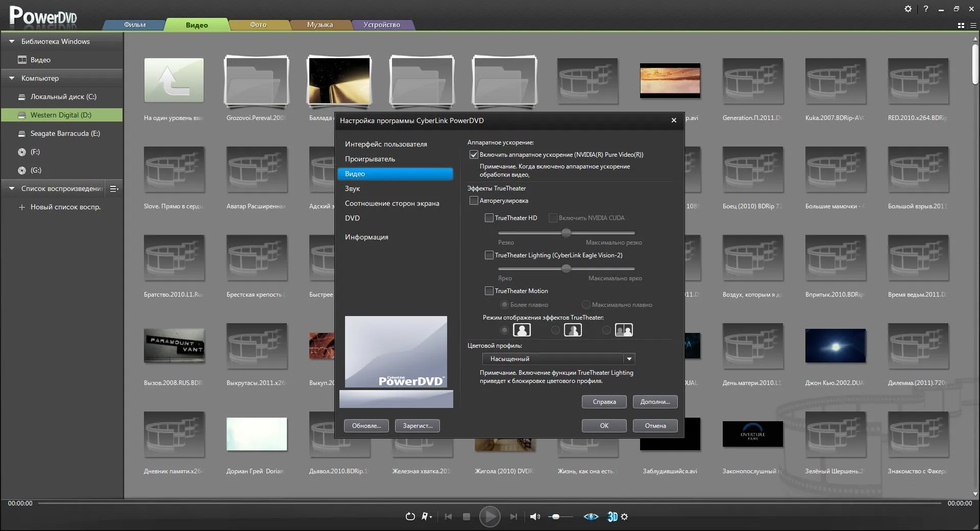Click the 'Зарегист...' button

[418, 426]
